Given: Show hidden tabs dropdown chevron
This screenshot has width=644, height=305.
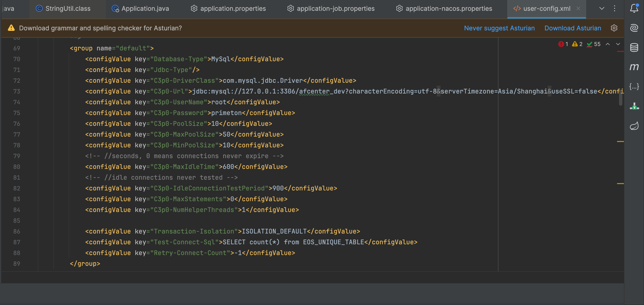Looking at the screenshot, I should click(602, 8).
